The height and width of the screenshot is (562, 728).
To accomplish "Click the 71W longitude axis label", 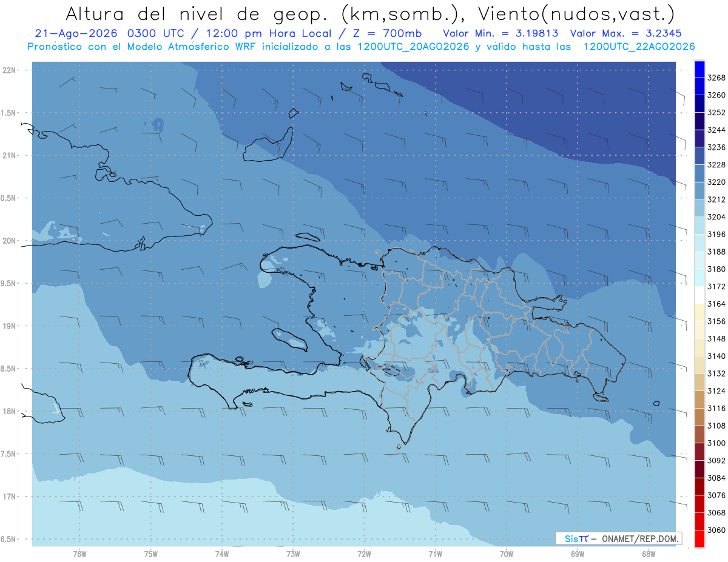I will 435,553.
